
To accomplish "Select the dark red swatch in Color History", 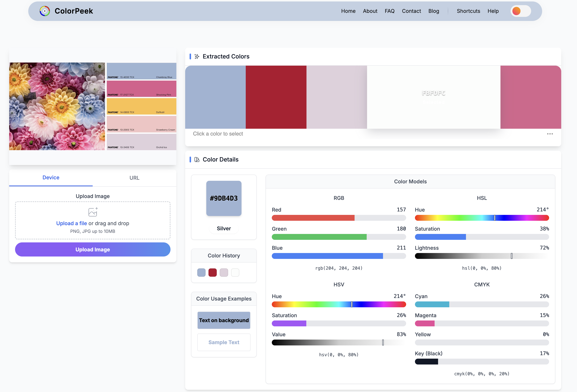I will (213, 272).
